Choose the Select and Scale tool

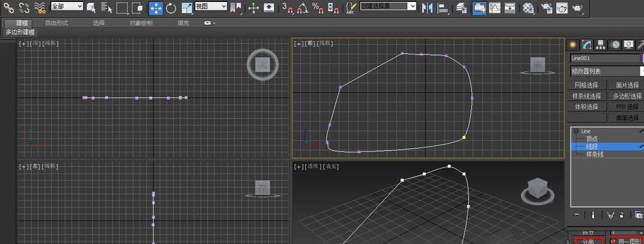point(187,7)
